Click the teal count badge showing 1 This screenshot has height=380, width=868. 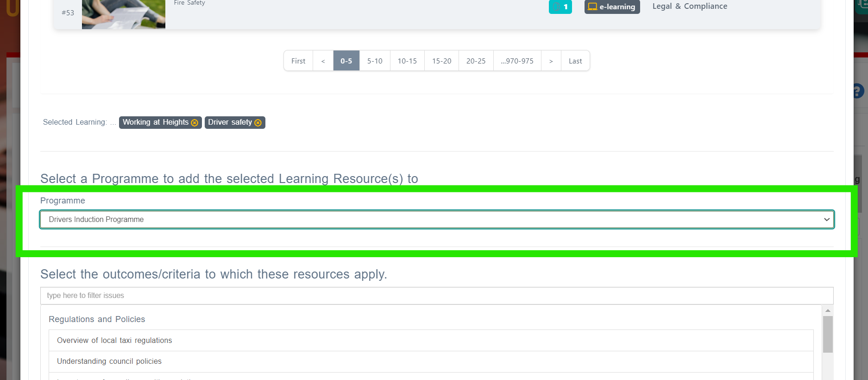[x=560, y=6]
